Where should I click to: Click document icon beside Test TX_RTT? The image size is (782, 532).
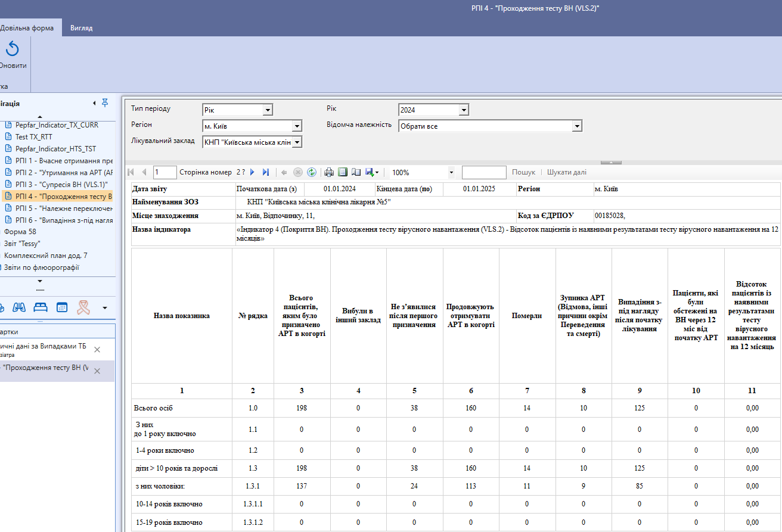click(x=8, y=137)
